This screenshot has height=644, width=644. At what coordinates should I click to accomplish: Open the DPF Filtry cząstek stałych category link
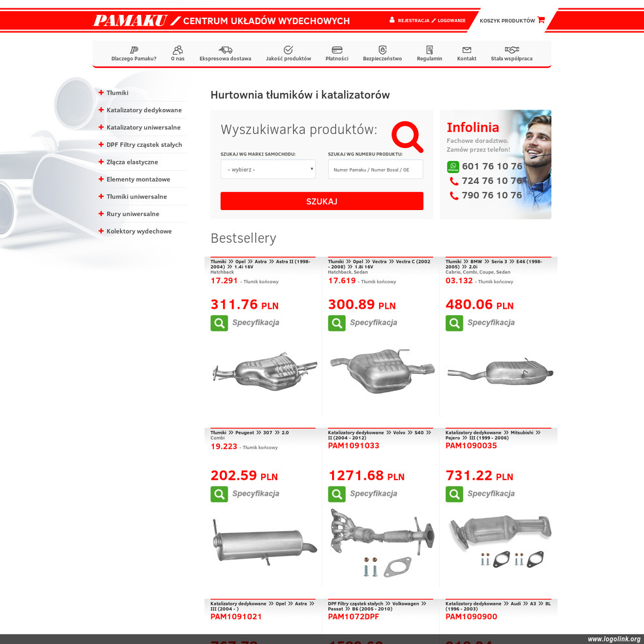click(144, 145)
